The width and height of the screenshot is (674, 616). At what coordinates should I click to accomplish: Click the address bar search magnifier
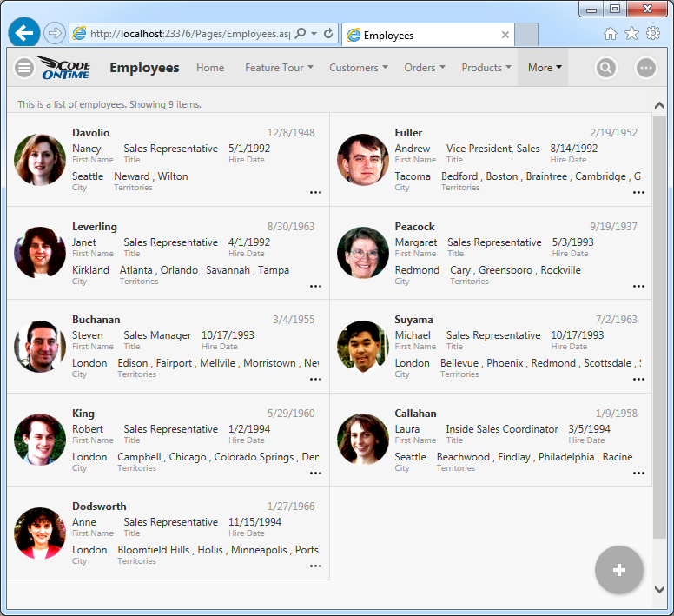click(301, 34)
